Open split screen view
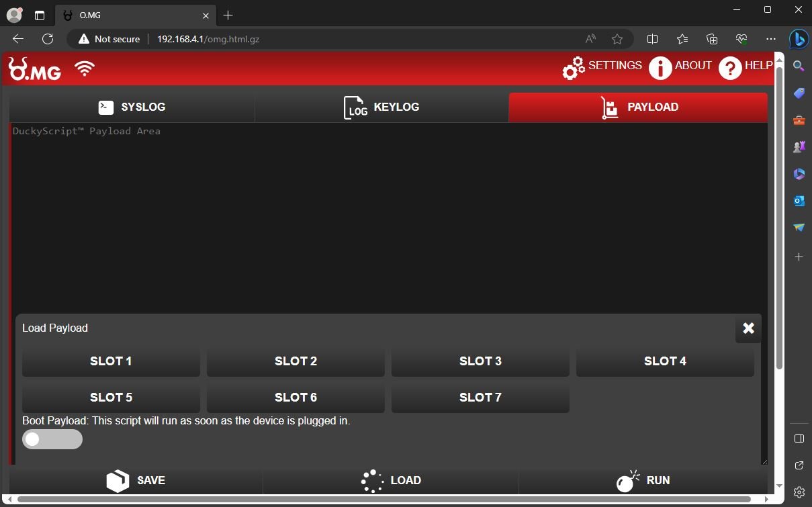The height and width of the screenshot is (507, 812). 652,39
